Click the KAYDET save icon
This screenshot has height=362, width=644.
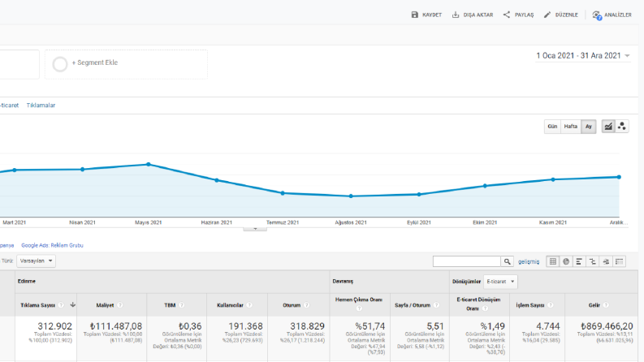(x=415, y=15)
